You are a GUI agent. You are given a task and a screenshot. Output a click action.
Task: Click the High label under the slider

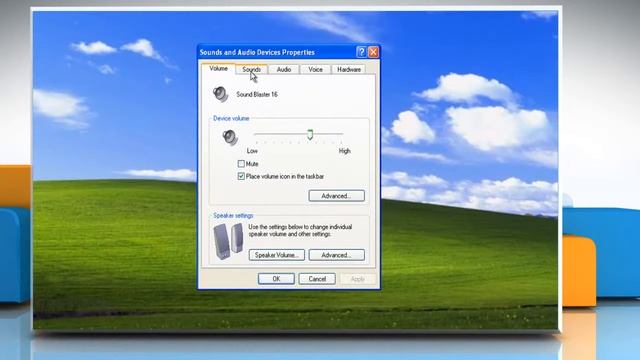[344, 151]
